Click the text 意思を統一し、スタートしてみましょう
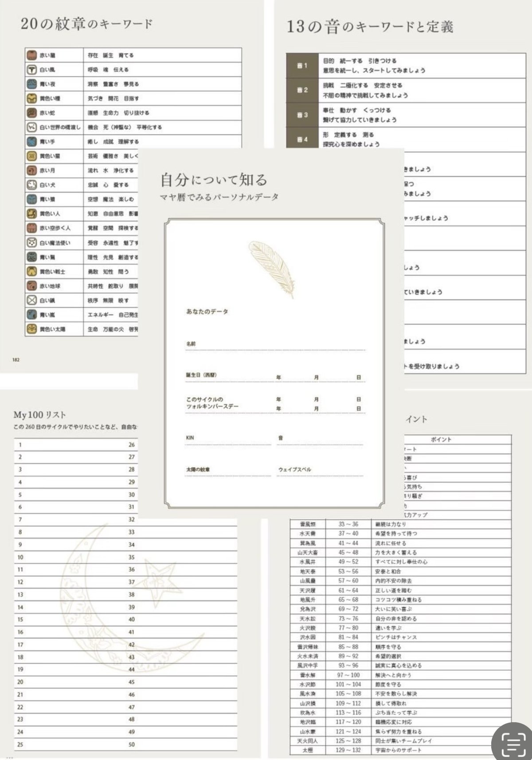 click(374, 71)
